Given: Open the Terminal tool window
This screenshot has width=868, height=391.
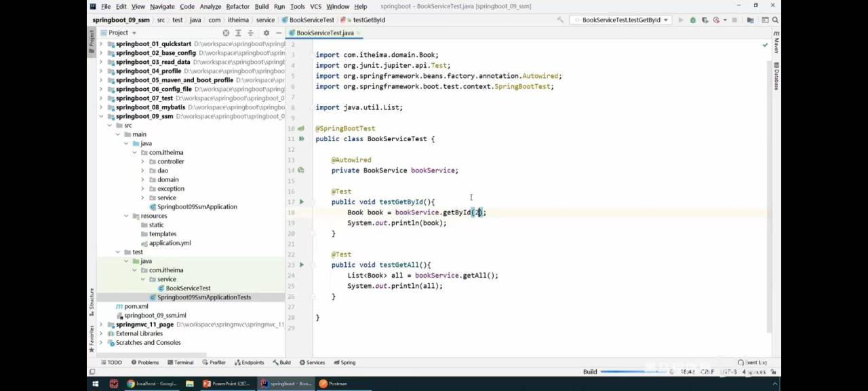Looking at the screenshot, I should click(x=180, y=362).
